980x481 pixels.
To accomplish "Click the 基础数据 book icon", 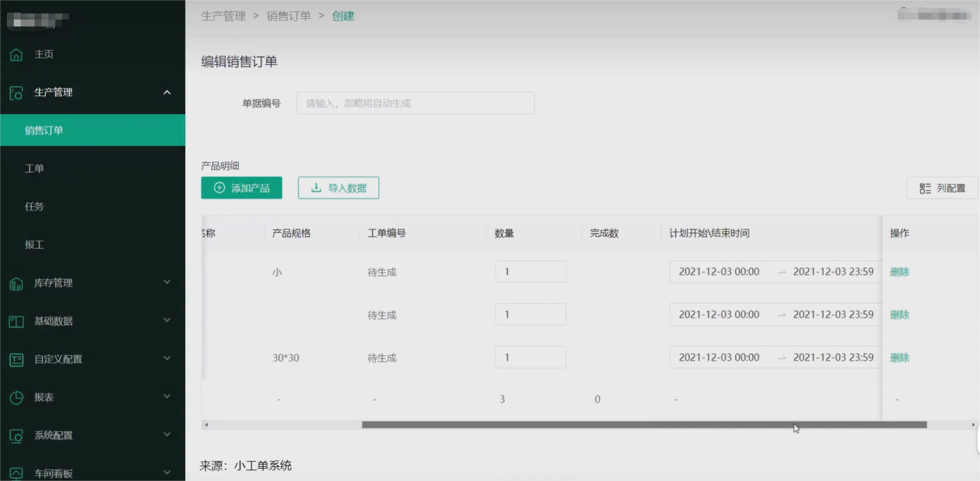I will 16,321.
